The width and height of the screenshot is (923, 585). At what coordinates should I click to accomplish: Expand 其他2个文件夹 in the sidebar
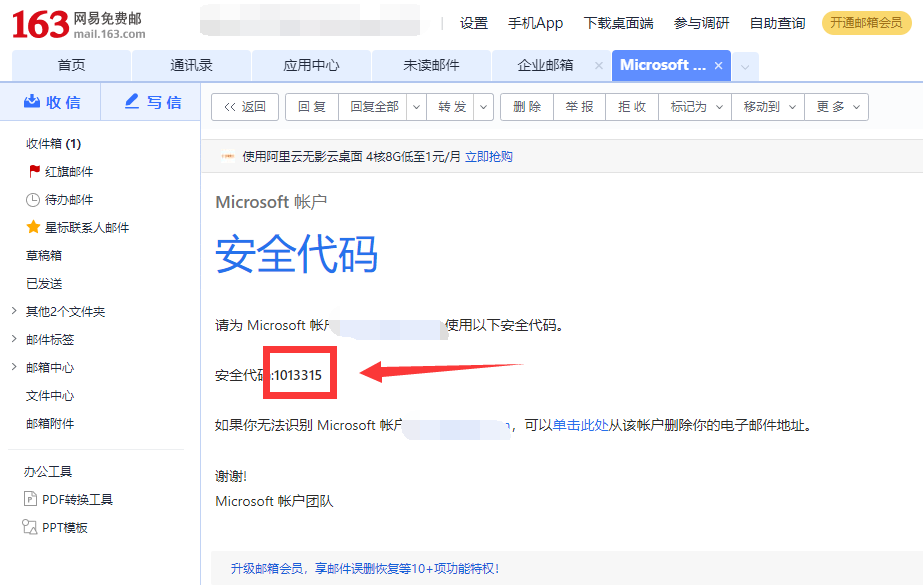[x=14, y=312]
